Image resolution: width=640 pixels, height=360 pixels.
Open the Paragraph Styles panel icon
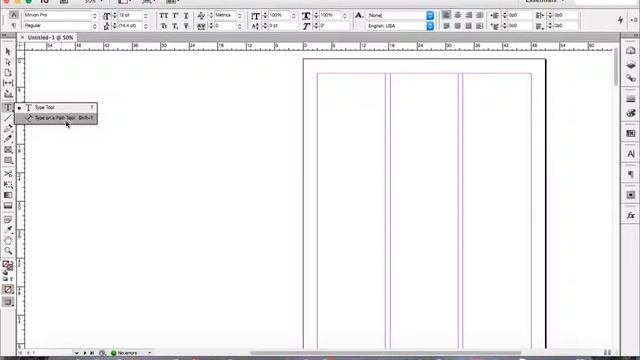click(631, 174)
